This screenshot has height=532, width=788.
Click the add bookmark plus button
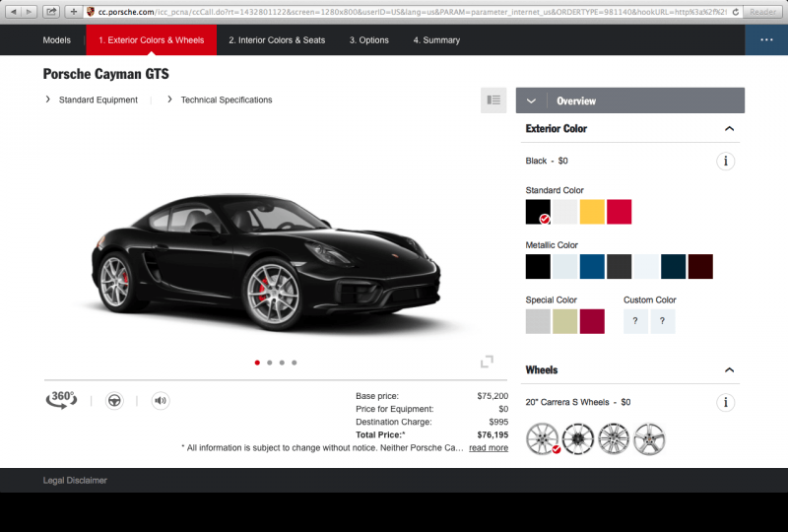[x=73, y=12]
